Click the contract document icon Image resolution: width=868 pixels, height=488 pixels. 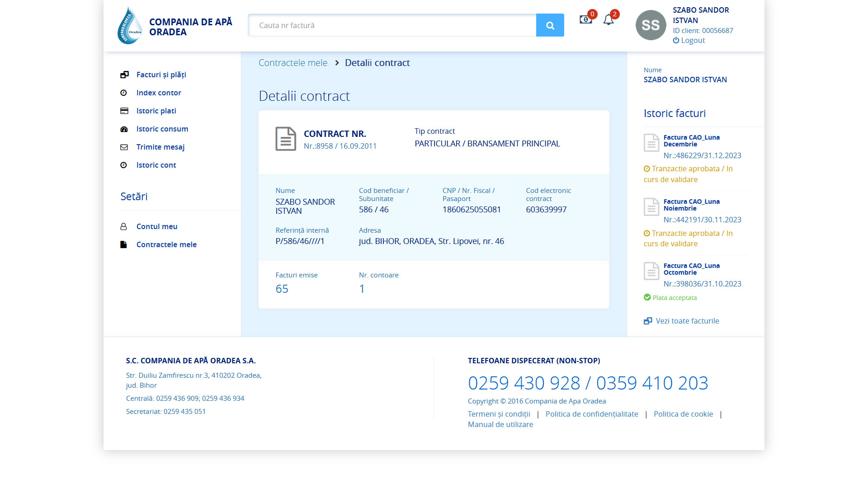tap(286, 139)
